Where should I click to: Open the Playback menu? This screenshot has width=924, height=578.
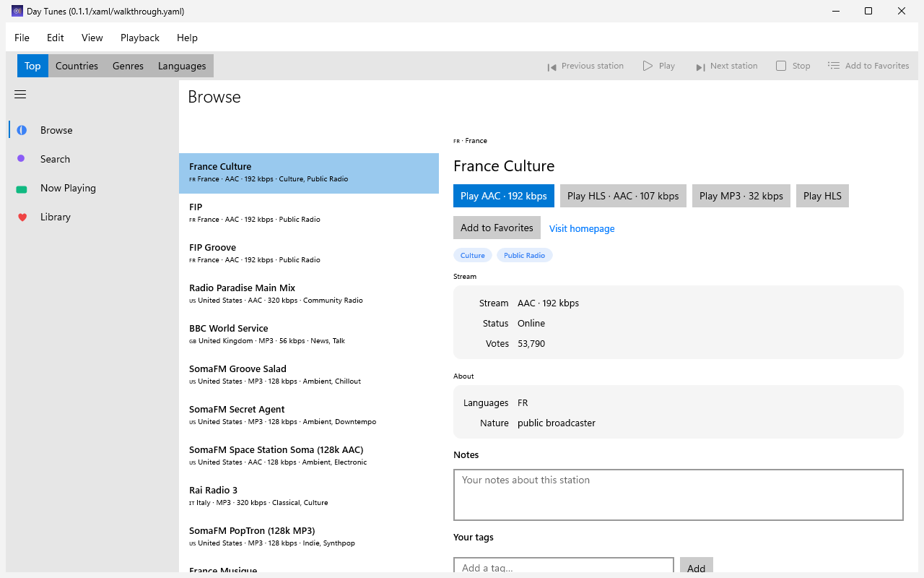(140, 38)
